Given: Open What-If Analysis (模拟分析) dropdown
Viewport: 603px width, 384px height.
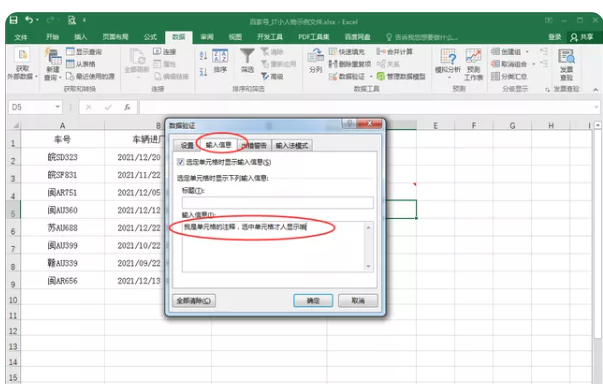Looking at the screenshot, I should pyautogui.click(x=448, y=64).
